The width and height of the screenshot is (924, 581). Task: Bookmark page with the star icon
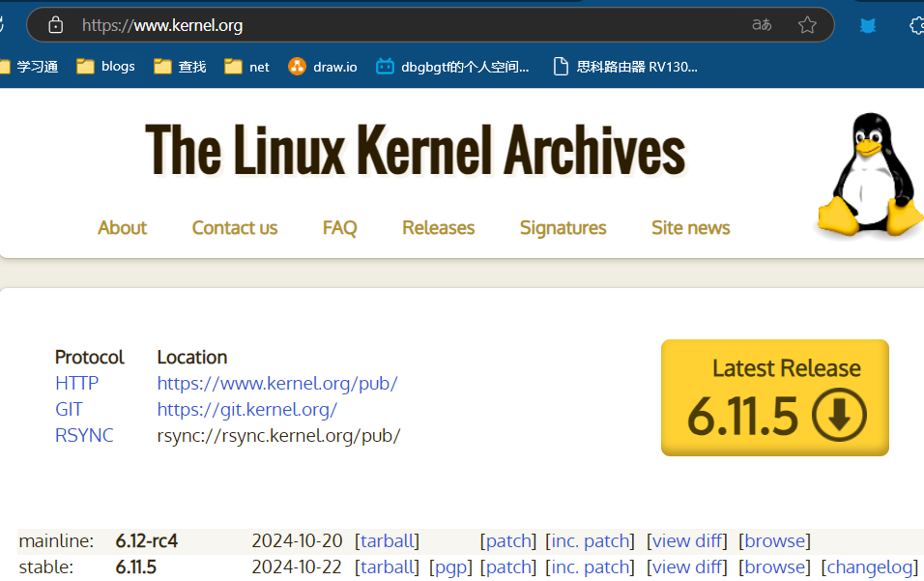point(807,25)
